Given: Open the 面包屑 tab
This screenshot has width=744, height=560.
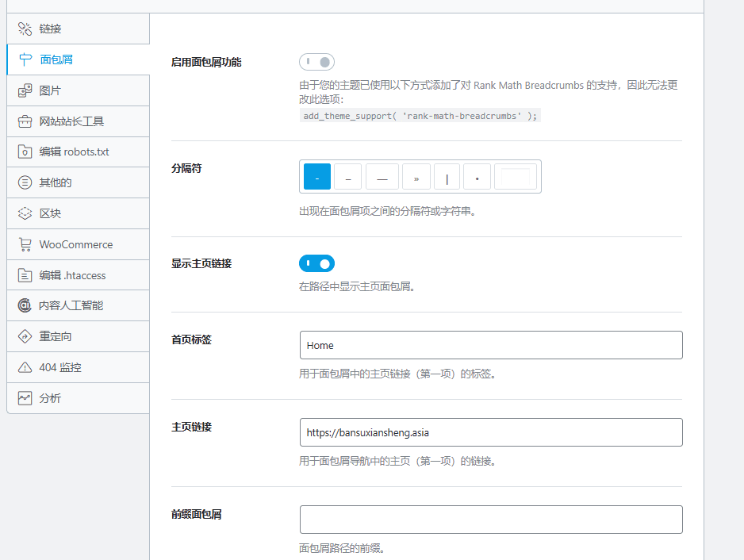Looking at the screenshot, I should 79,59.
